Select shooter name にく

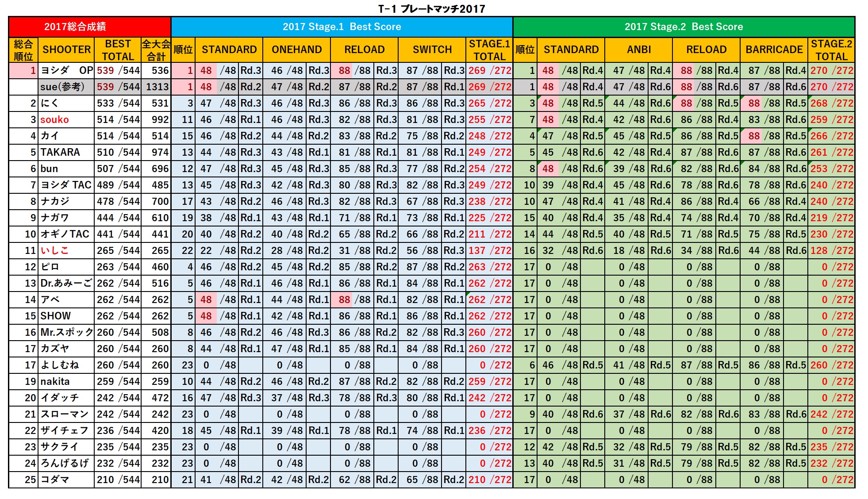coord(50,103)
